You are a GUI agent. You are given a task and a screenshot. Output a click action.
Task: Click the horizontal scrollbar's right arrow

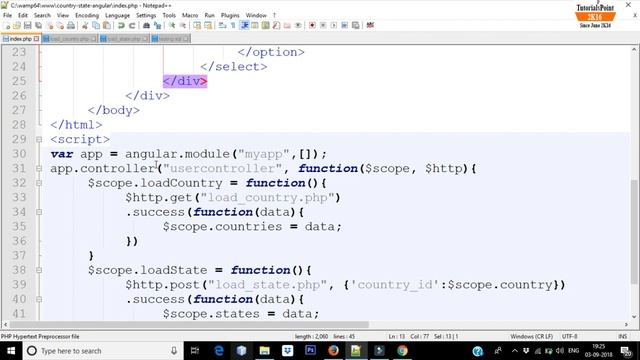click(627, 324)
